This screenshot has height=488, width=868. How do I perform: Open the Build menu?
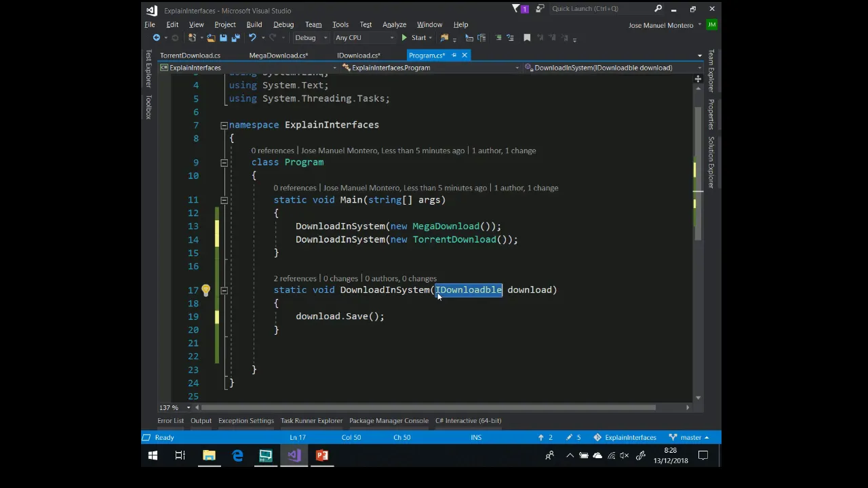254,24
